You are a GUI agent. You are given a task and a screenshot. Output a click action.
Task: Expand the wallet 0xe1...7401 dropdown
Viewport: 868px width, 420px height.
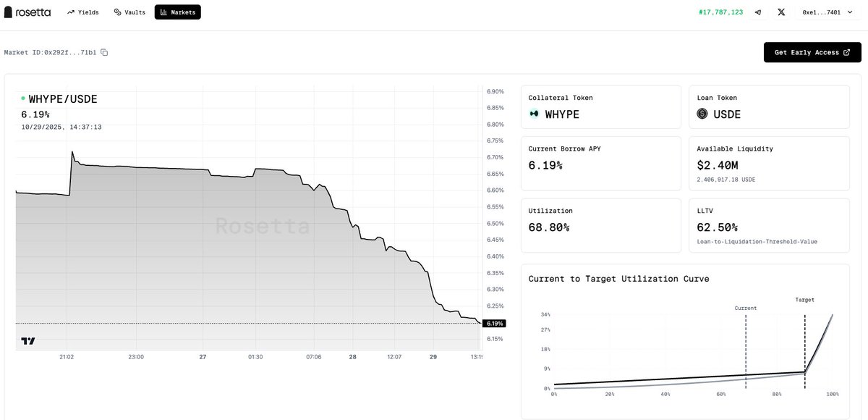coord(826,12)
